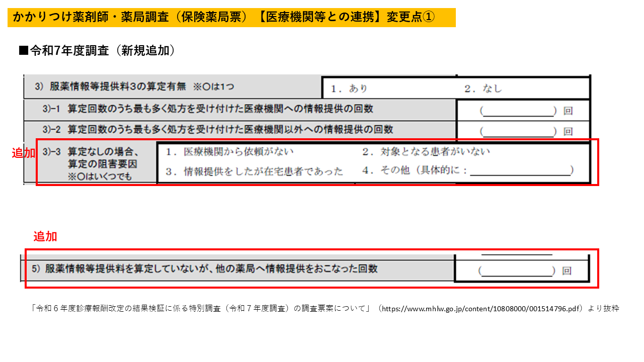Click the question 5) 回数 blank field
The width and height of the screenshot is (644, 362).
click(x=518, y=271)
